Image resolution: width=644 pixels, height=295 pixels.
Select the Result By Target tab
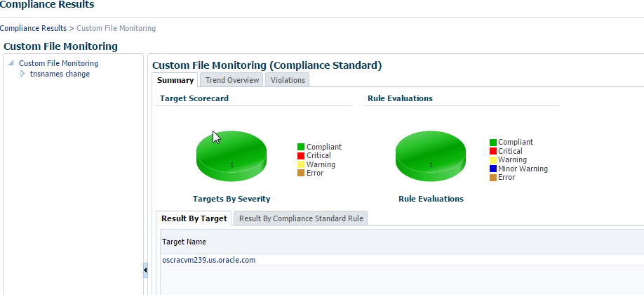coord(194,218)
